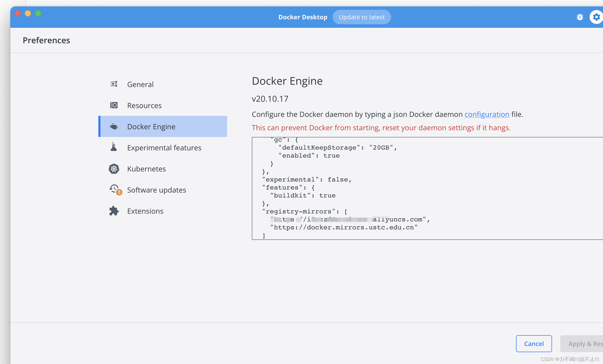Click the Cancel button
This screenshot has height=364, width=603.
point(534,343)
